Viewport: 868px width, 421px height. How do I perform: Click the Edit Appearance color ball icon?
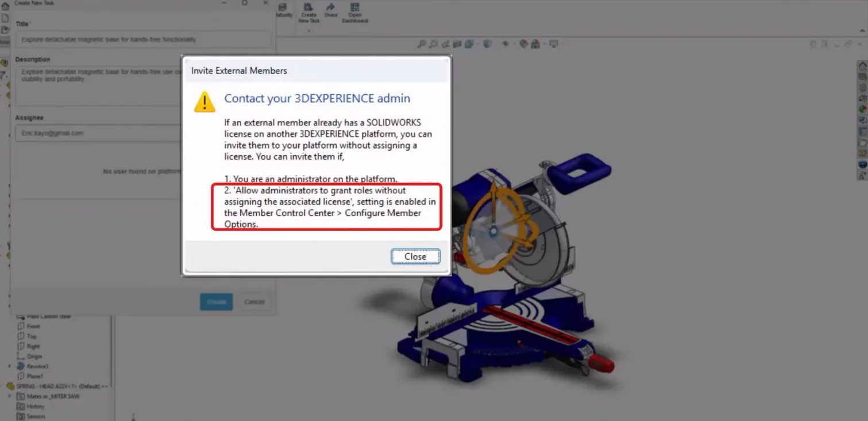point(523,44)
